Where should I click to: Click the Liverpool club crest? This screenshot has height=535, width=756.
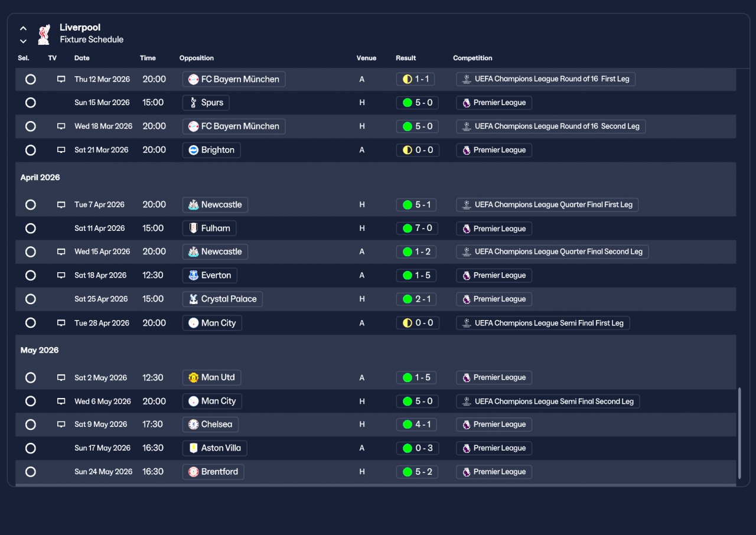[x=44, y=34]
